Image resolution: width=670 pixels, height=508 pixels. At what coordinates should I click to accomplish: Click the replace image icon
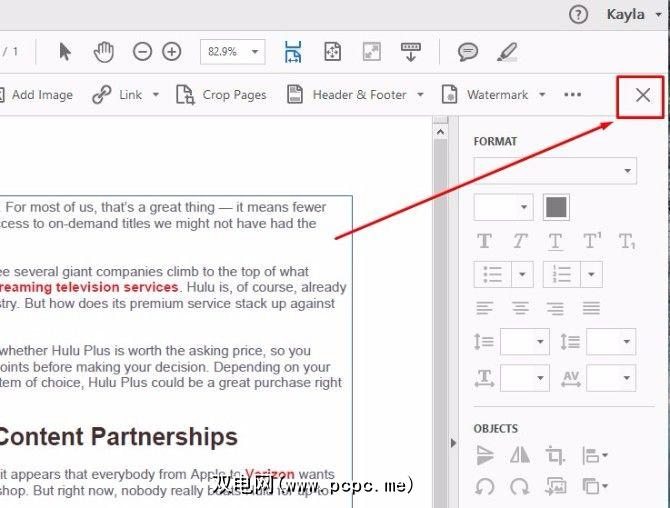556,487
